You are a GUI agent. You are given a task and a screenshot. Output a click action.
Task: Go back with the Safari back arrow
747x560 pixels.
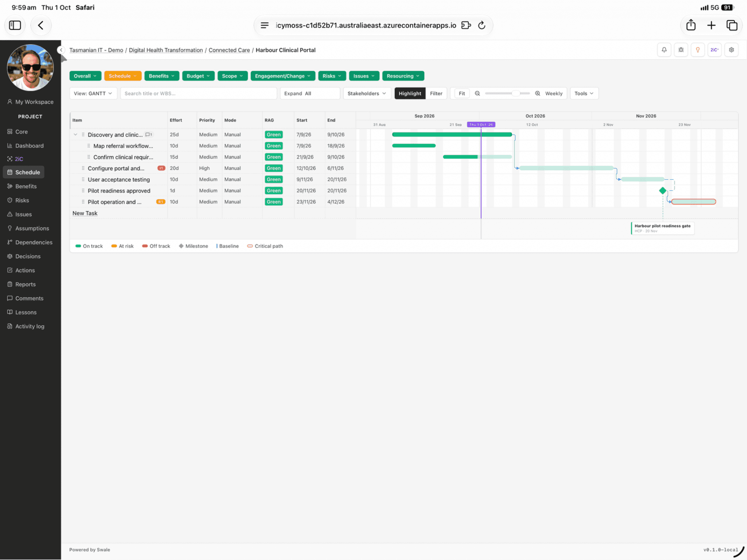pos(40,25)
